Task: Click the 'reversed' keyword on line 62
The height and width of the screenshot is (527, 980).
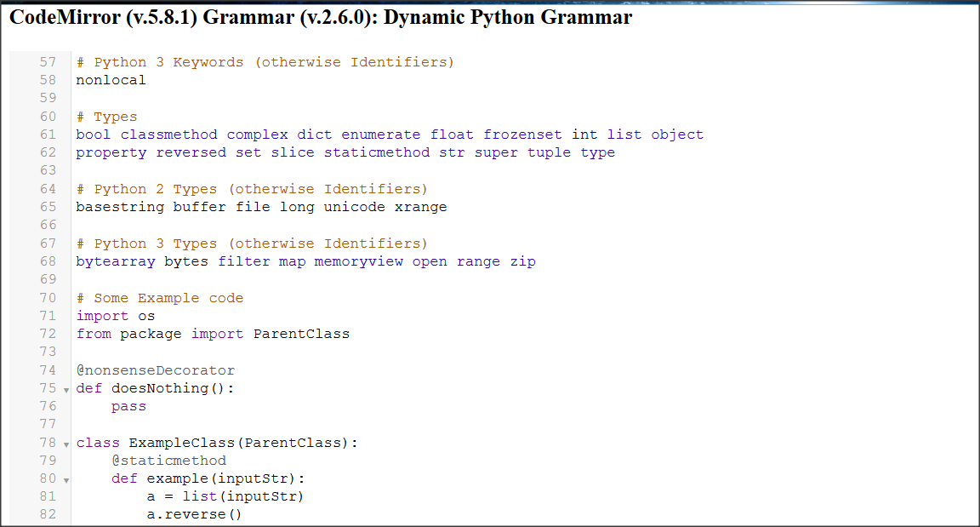Action: (x=191, y=152)
